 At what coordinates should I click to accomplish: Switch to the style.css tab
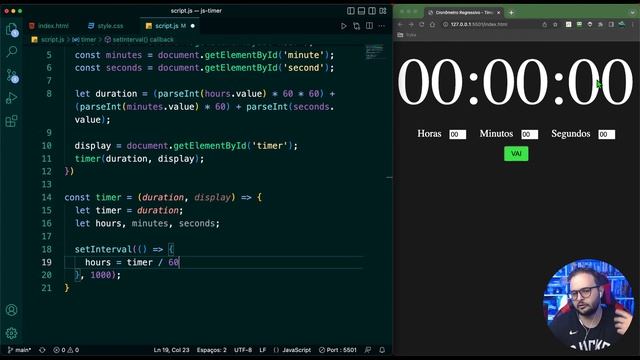click(105, 26)
